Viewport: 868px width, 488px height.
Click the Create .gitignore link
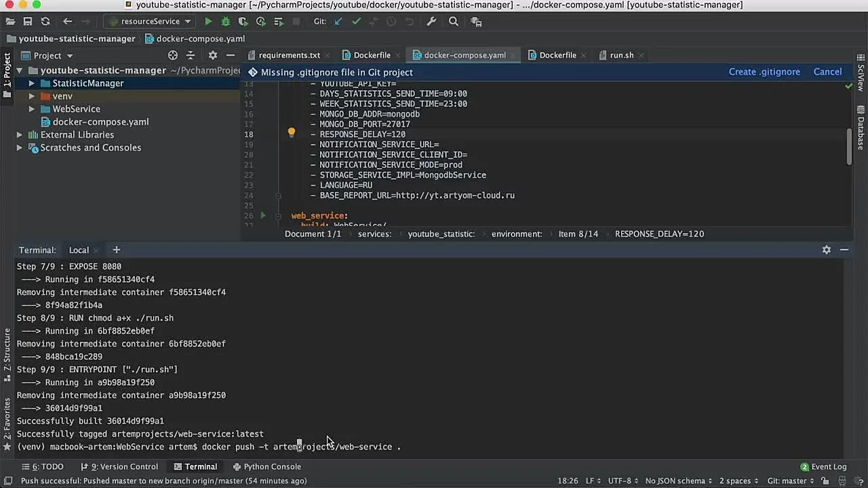coord(764,72)
